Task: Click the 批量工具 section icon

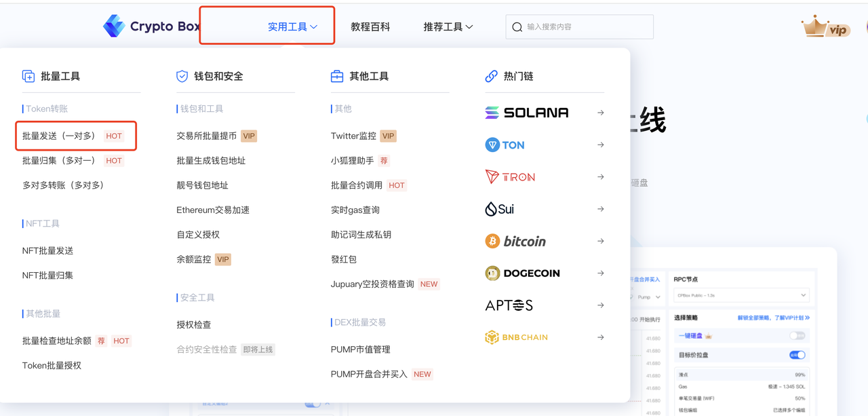Action: 28,76
